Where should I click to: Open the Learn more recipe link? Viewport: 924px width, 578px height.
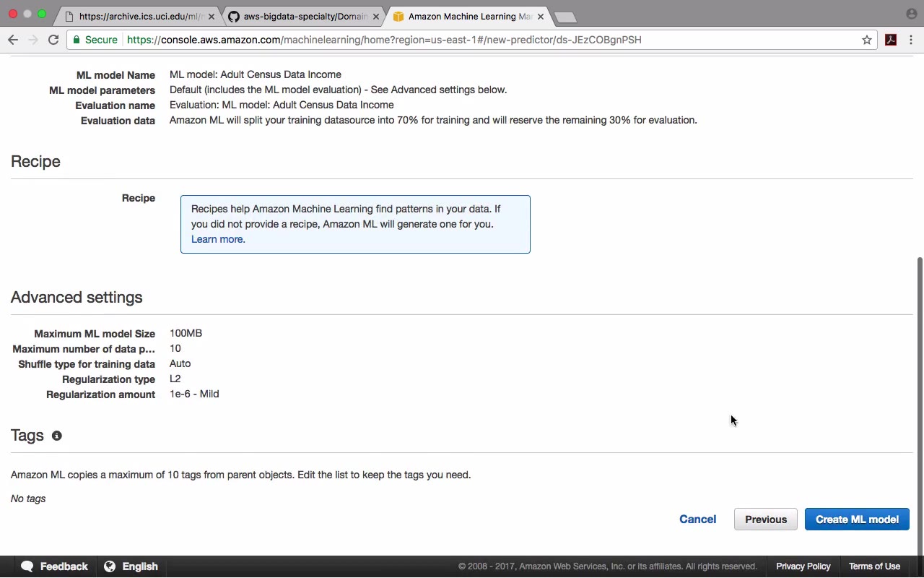(217, 239)
